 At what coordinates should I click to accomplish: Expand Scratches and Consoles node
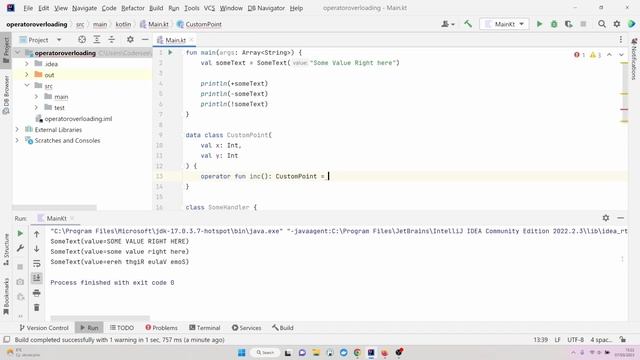[18, 140]
